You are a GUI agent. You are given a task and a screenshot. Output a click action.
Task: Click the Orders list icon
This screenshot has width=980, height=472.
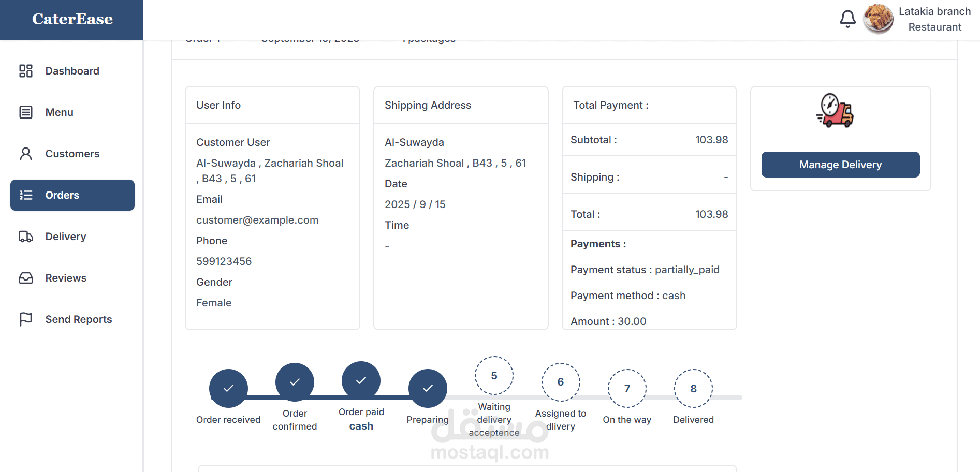coord(26,195)
